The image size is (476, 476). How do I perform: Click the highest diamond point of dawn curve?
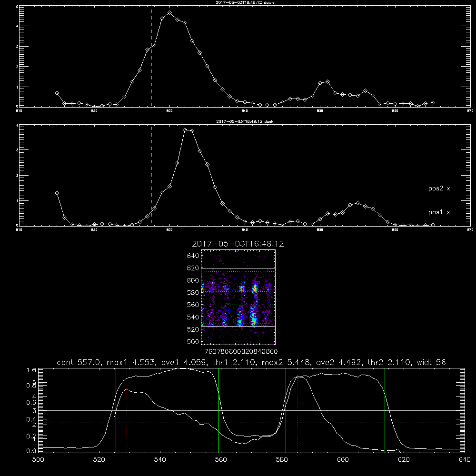[170, 13]
